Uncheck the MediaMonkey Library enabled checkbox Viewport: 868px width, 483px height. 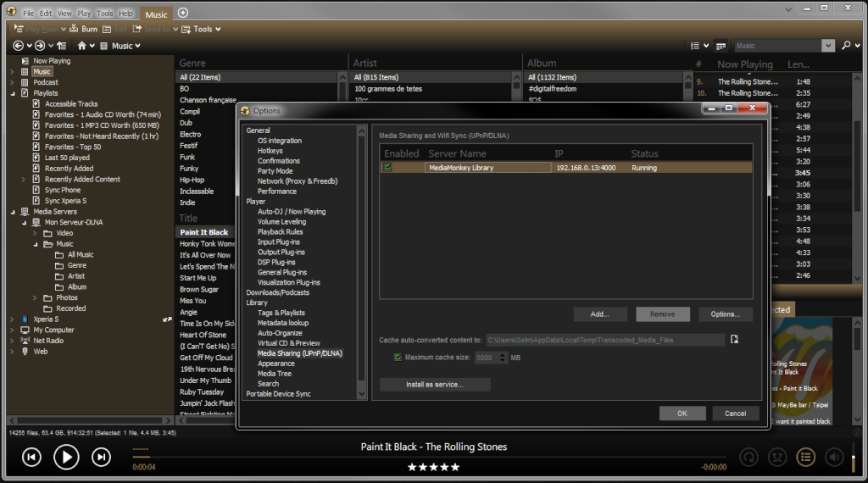387,167
